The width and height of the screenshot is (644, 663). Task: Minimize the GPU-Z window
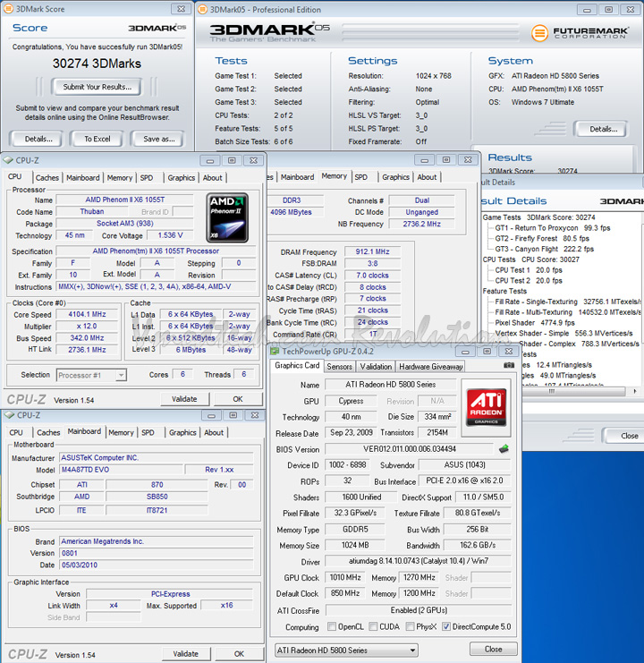[x=465, y=352]
